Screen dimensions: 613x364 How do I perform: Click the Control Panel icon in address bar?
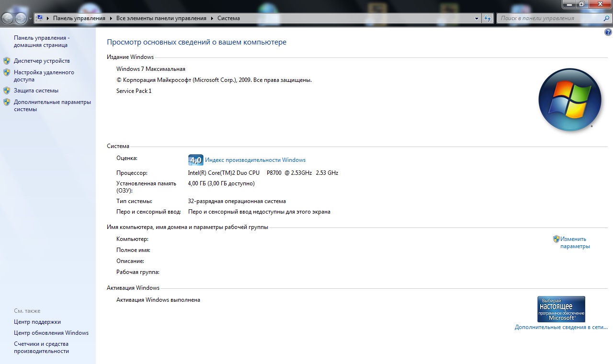tap(40, 18)
